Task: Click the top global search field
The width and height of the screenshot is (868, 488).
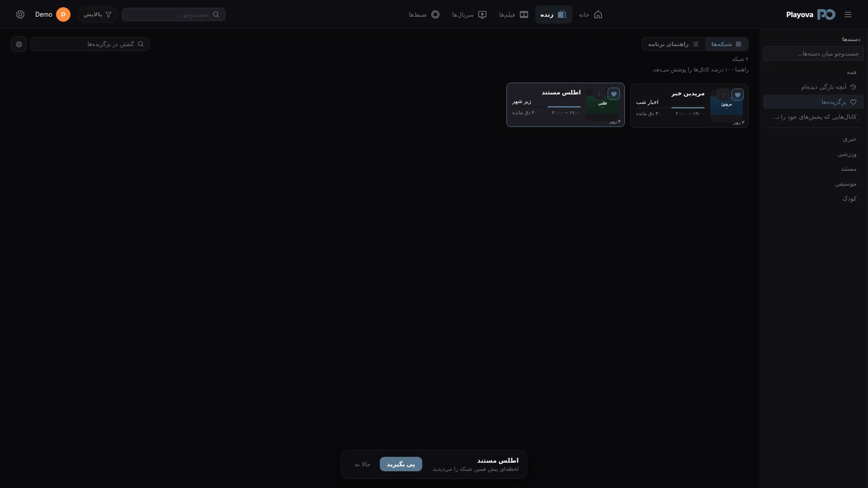Action: (174, 14)
